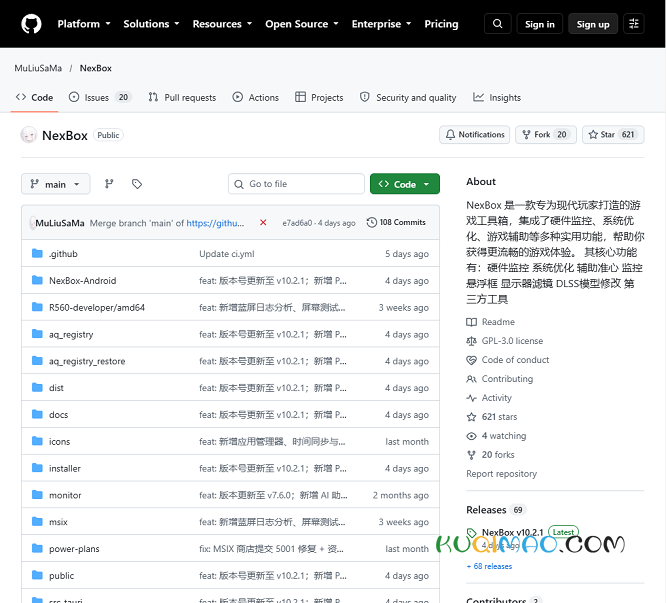Open the power-plans folder icon

point(37,548)
